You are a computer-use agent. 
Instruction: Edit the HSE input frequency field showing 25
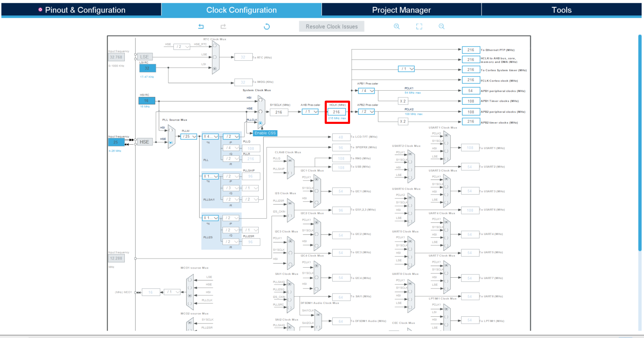[x=116, y=142]
